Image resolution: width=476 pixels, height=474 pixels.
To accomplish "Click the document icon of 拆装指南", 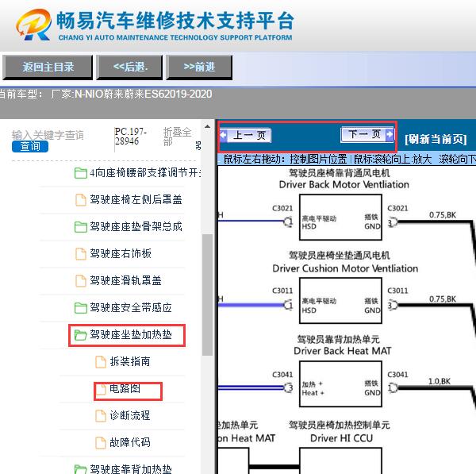I will pos(101,361).
